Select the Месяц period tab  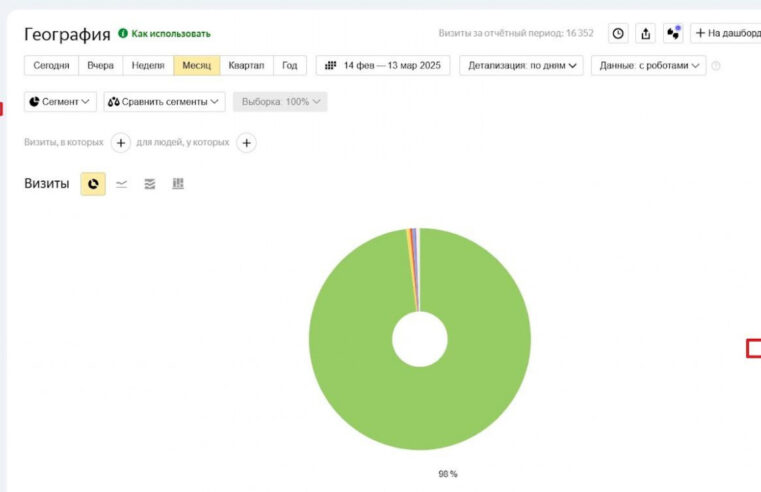(197, 66)
